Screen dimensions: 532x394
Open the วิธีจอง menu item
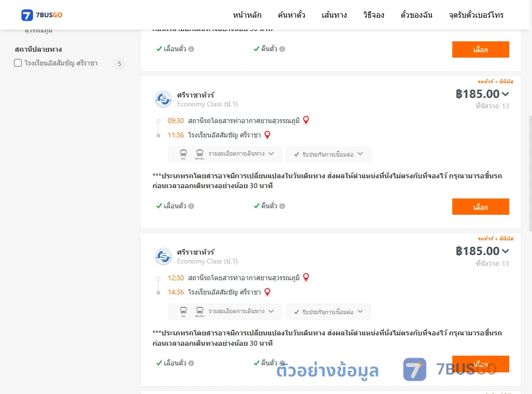click(373, 15)
